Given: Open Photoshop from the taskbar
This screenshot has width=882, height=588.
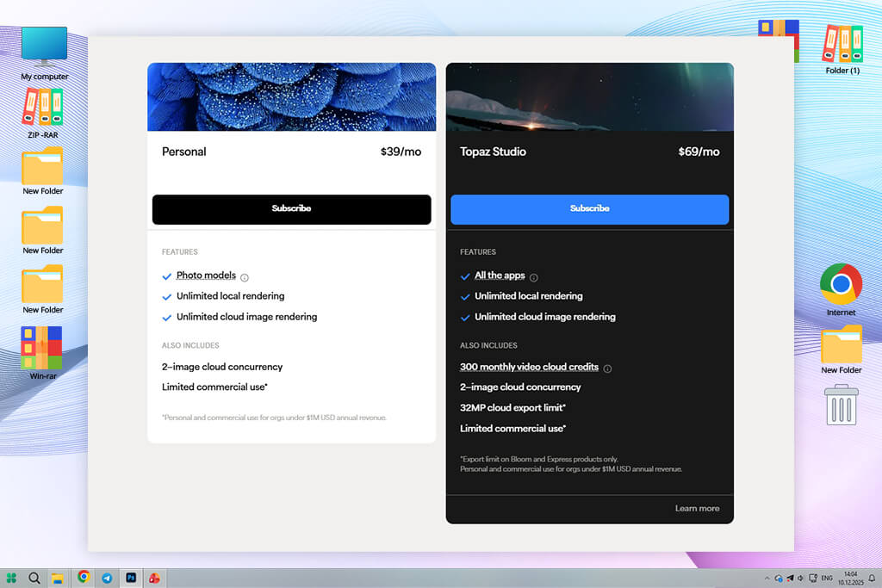Looking at the screenshot, I should tap(131, 578).
